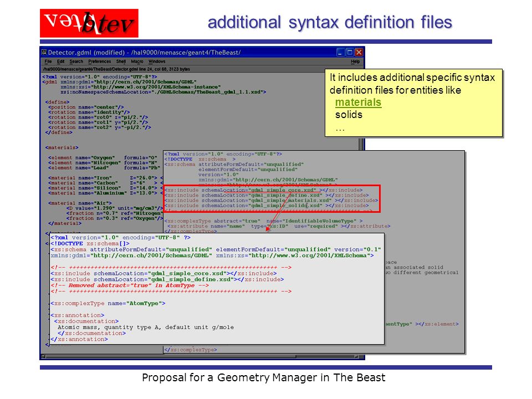Click the '<?xml version' first line in Detector.gdml
Image resolution: width=532 pixels, height=399 pixels.
click(x=99, y=76)
